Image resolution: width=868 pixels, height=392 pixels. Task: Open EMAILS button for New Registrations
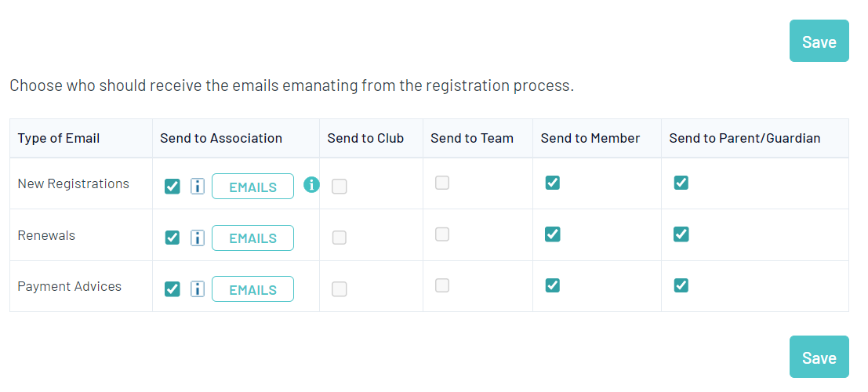tap(252, 187)
